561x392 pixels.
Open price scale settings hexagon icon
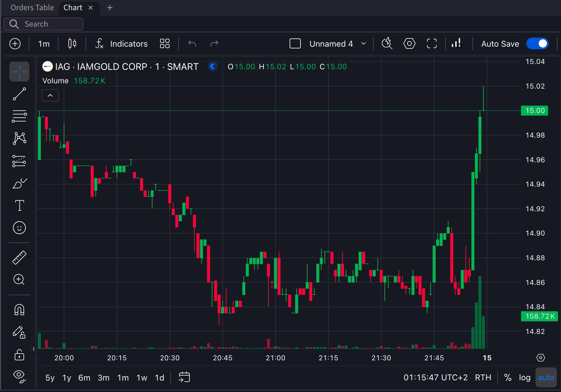[x=541, y=358]
